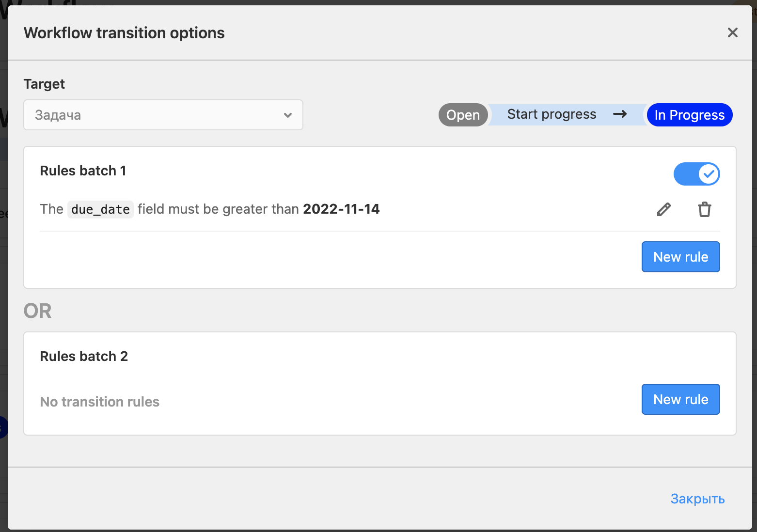Edit the due_date rule with pencil icon
This screenshot has width=757, height=532.
[663, 209]
